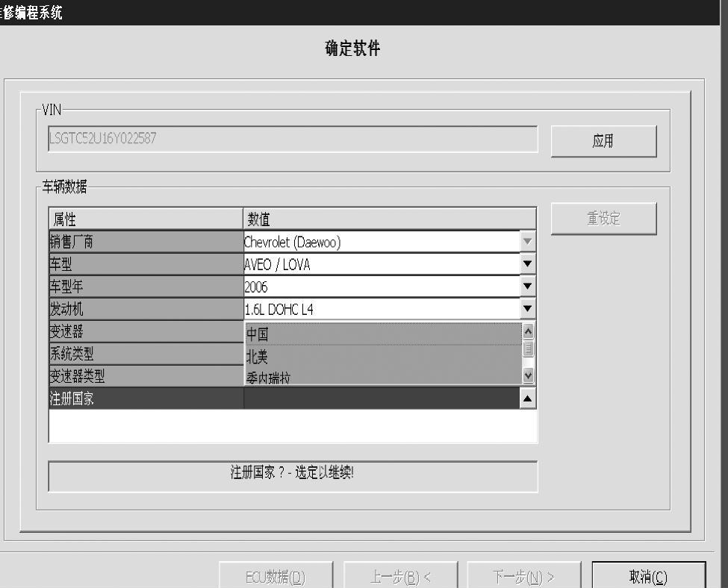Proceed with the 下一步 button
The height and width of the screenshot is (588, 728).
tap(523, 577)
